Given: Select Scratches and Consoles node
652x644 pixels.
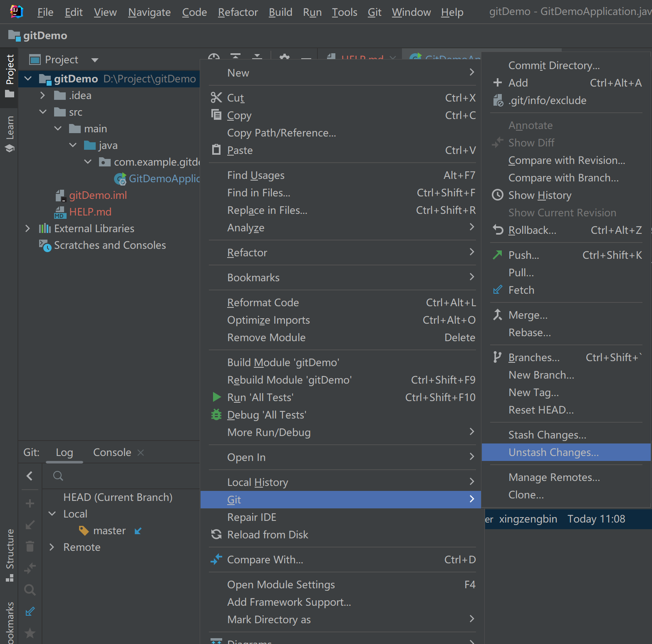Looking at the screenshot, I should [110, 245].
